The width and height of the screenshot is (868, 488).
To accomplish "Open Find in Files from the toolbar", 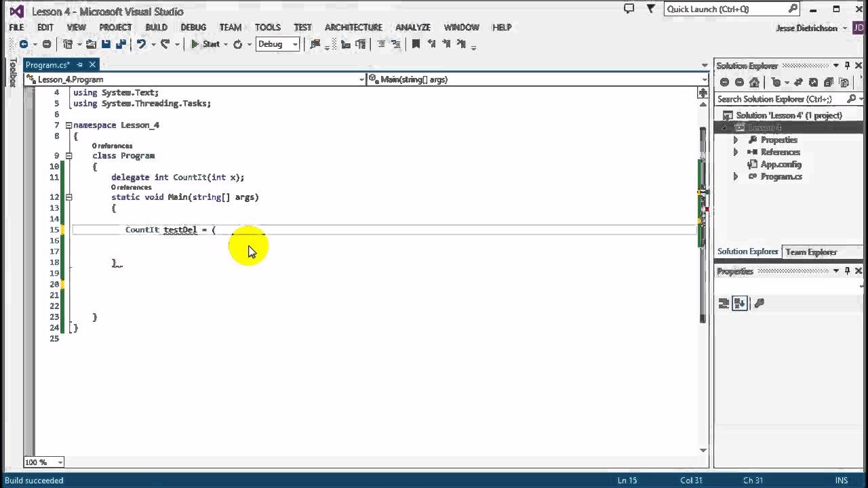I will pos(315,44).
